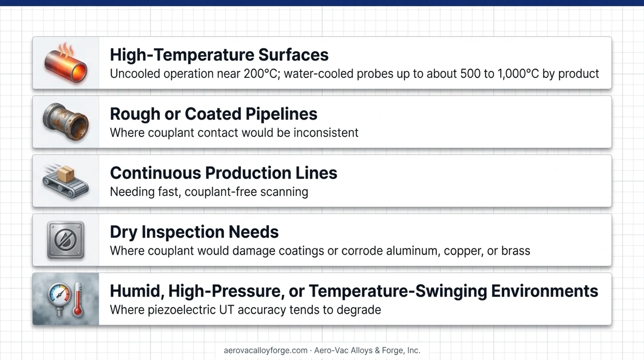Select the Humid, High-Pressure environments heading
This screenshot has width=644, height=360.
click(x=354, y=291)
